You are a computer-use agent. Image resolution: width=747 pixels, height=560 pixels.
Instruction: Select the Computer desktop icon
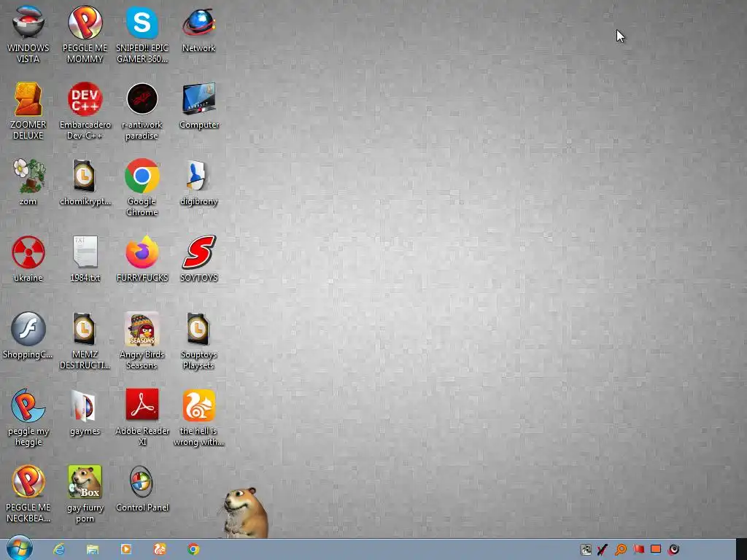pos(198,106)
